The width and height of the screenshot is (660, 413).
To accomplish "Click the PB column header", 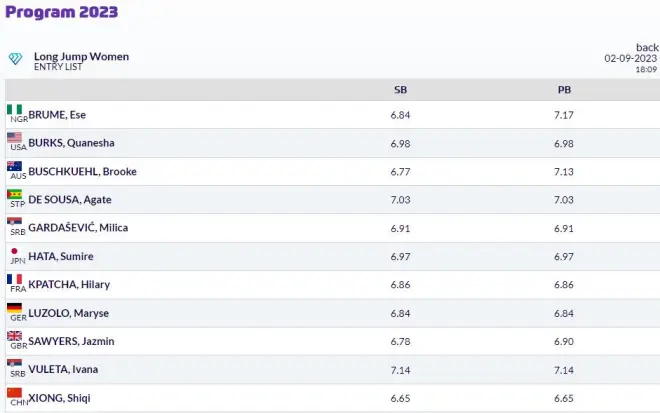I will tap(564, 90).
